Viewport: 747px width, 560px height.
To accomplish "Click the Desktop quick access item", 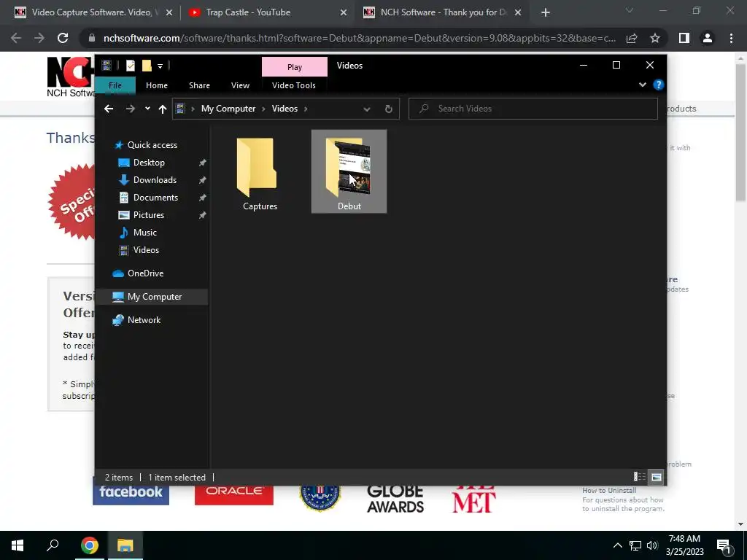I will [x=149, y=163].
